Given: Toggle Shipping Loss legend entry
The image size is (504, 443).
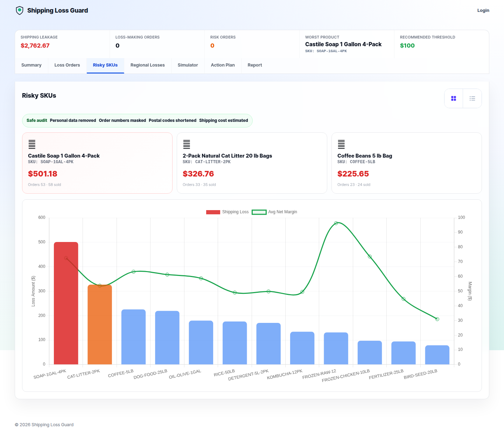Looking at the screenshot, I should click(227, 212).
